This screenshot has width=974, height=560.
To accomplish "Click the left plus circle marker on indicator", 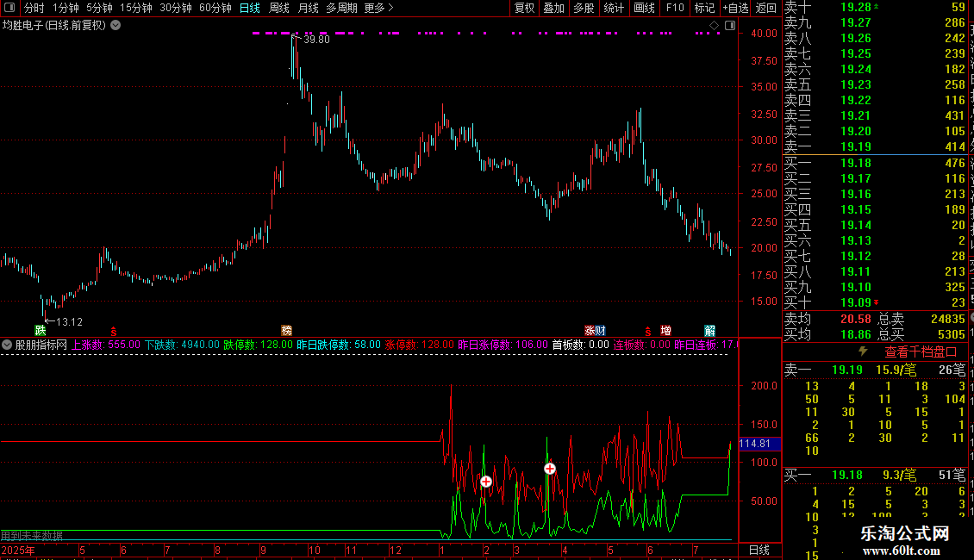I will click(x=486, y=481).
